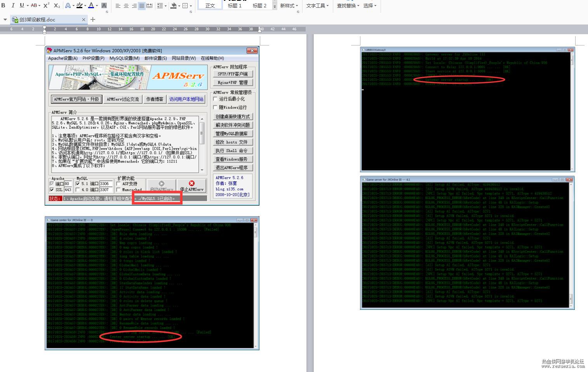Apply subscript formatting
This screenshot has height=372, width=588.
click(x=57, y=5)
